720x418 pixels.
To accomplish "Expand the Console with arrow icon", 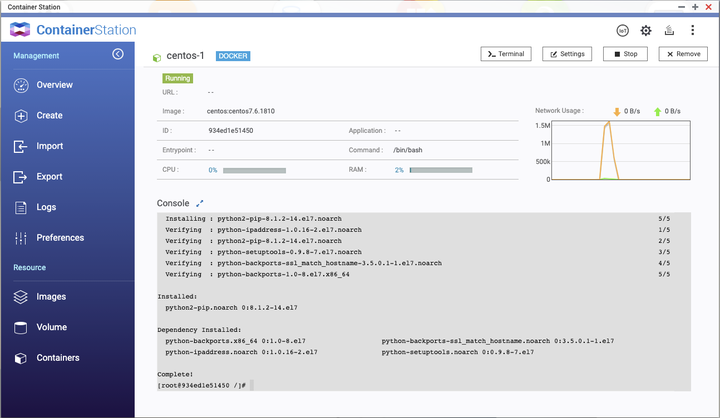I will [199, 203].
